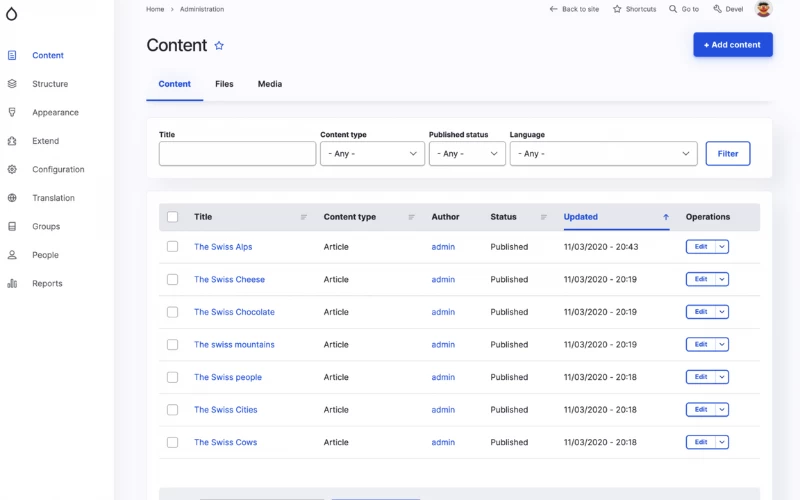Click the Administration breadcrumb link
800x500 pixels.
tap(202, 9)
